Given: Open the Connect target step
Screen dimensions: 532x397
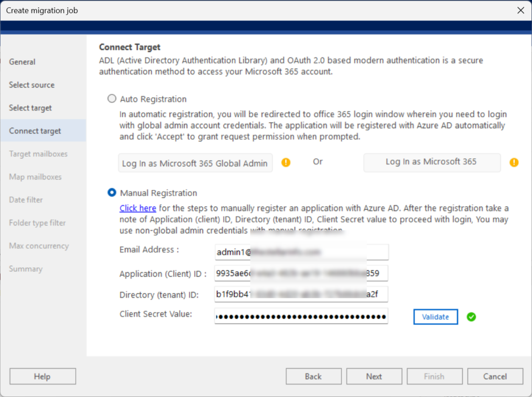Looking at the screenshot, I should pyautogui.click(x=43, y=131).
